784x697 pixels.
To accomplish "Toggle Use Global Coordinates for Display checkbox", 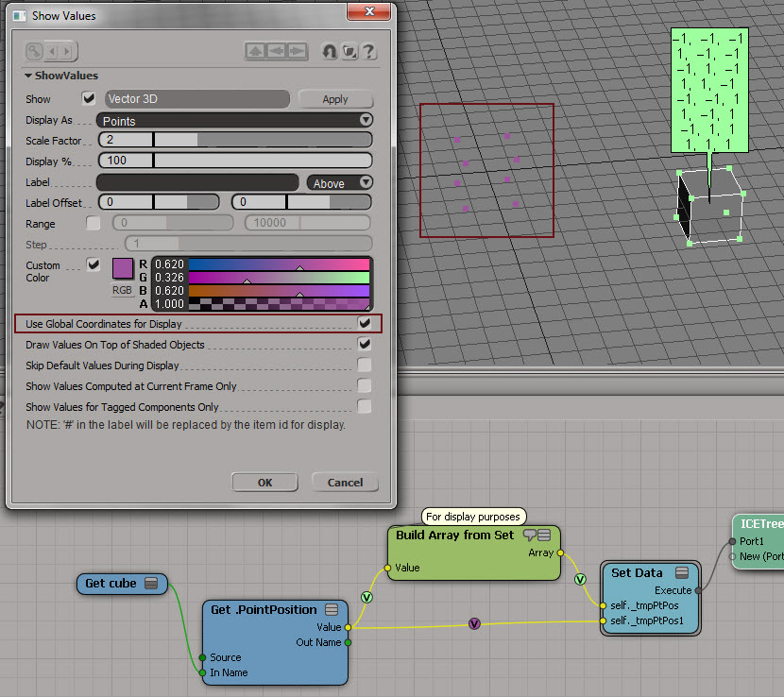I will [x=364, y=323].
